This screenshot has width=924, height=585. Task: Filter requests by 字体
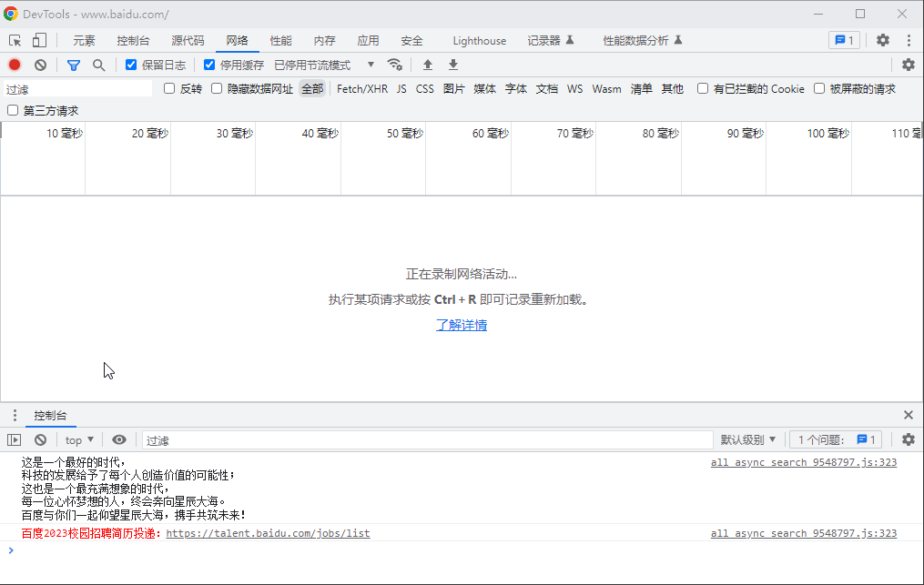click(x=515, y=89)
